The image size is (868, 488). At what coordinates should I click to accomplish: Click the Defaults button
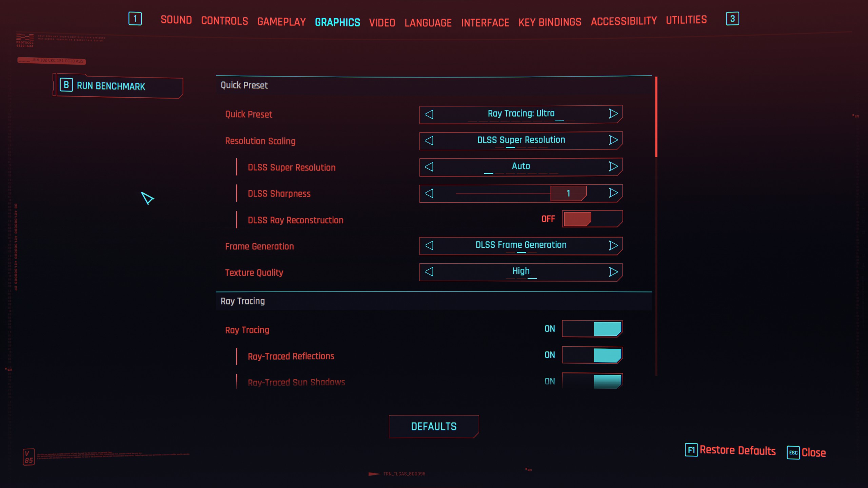pyautogui.click(x=433, y=427)
